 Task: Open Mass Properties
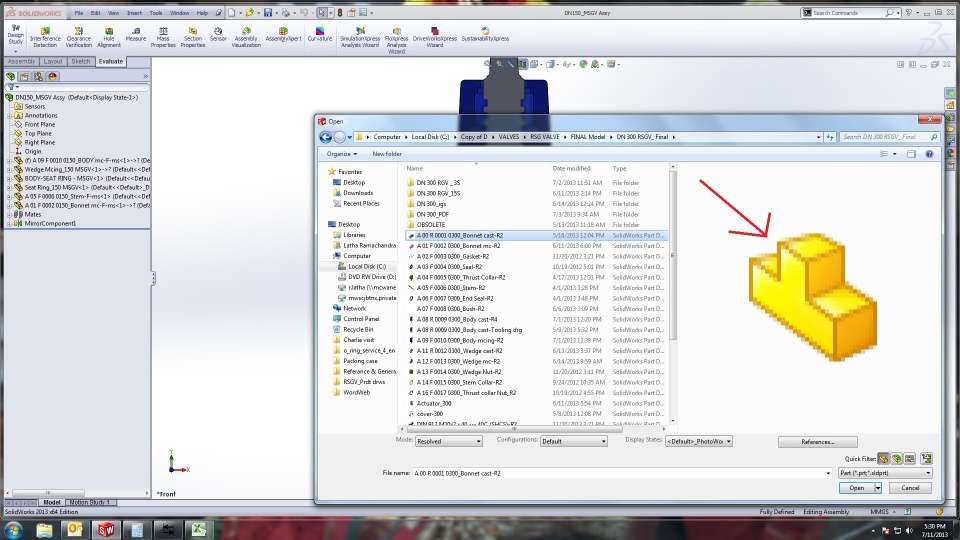163,37
